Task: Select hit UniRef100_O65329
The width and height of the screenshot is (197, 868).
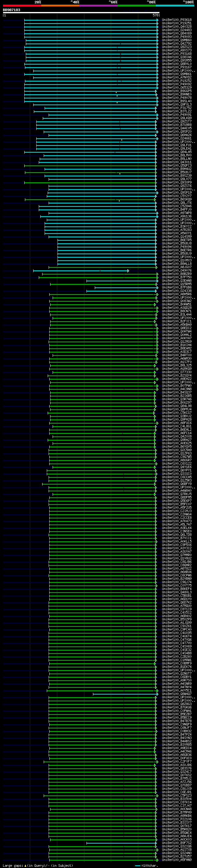Action: tap(177, 88)
